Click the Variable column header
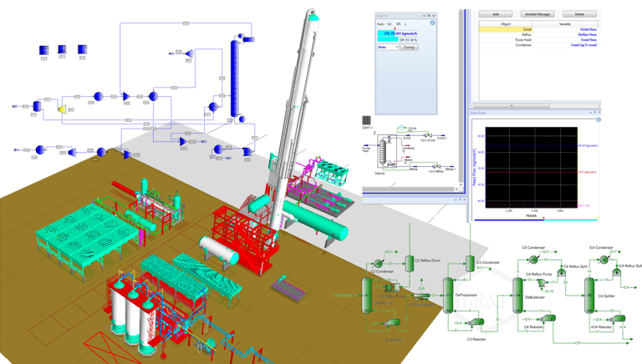Image resolution: width=642 pixels, height=364 pixels. [564, 23]
